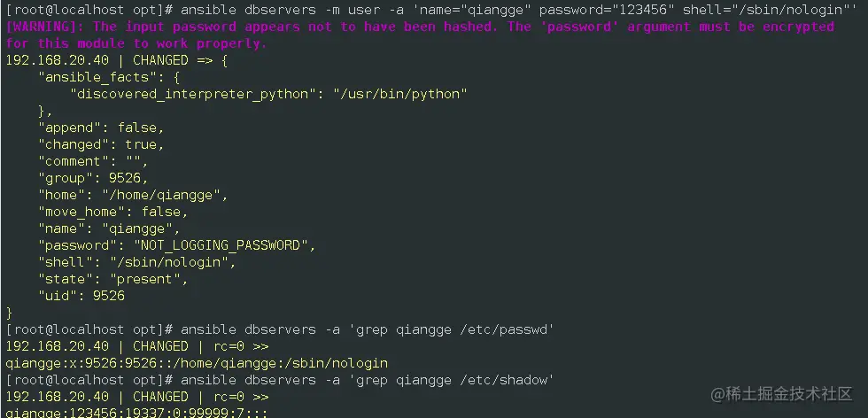This screenshot has height=418, width=868.
Task: Select the "/home/qiangge" home value
Action: 167,195
